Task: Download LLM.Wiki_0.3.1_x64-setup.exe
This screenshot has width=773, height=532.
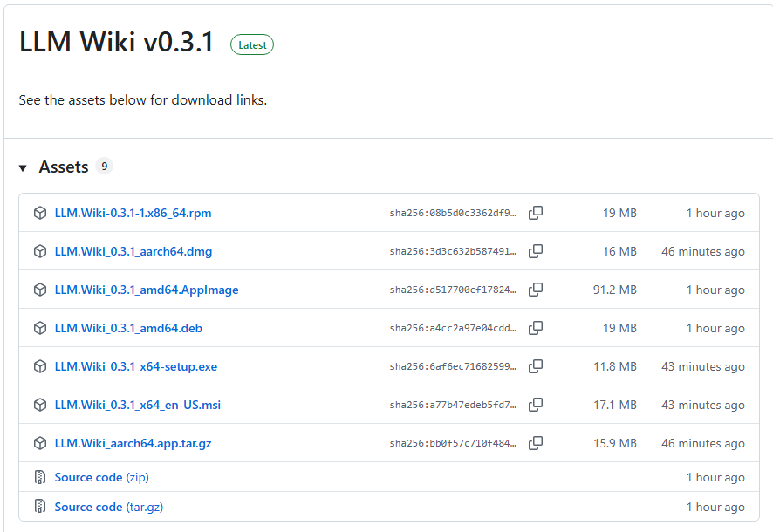Action: tap(136, 366)
